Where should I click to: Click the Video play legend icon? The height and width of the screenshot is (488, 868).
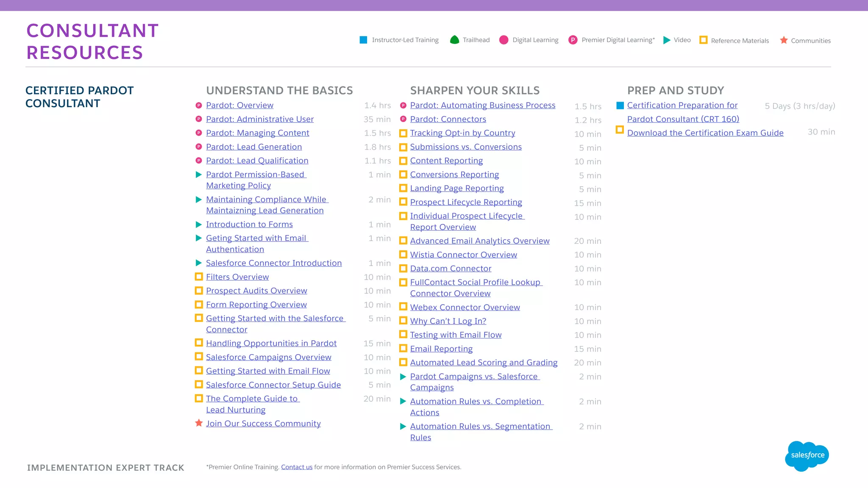(x=667, y=40)
